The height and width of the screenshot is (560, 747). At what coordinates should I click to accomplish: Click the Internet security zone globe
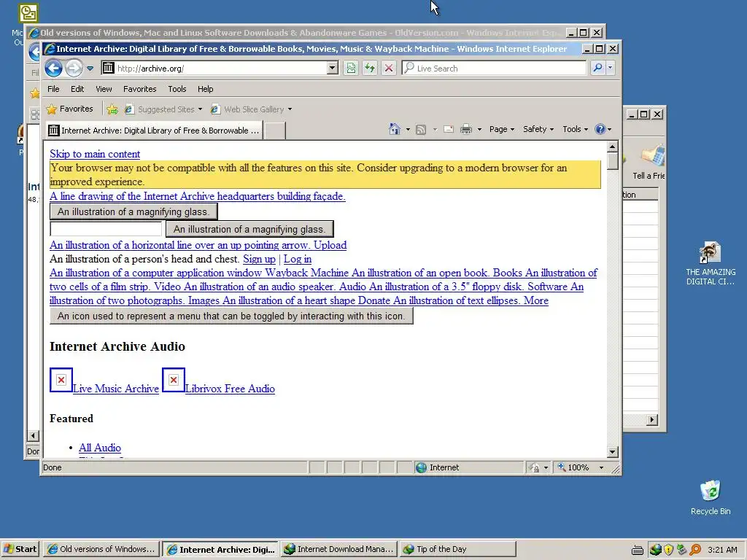[x=421, y=467]
